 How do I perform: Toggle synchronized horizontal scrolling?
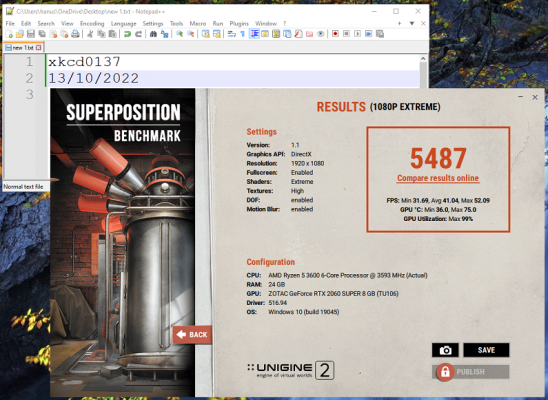[217, 34]
